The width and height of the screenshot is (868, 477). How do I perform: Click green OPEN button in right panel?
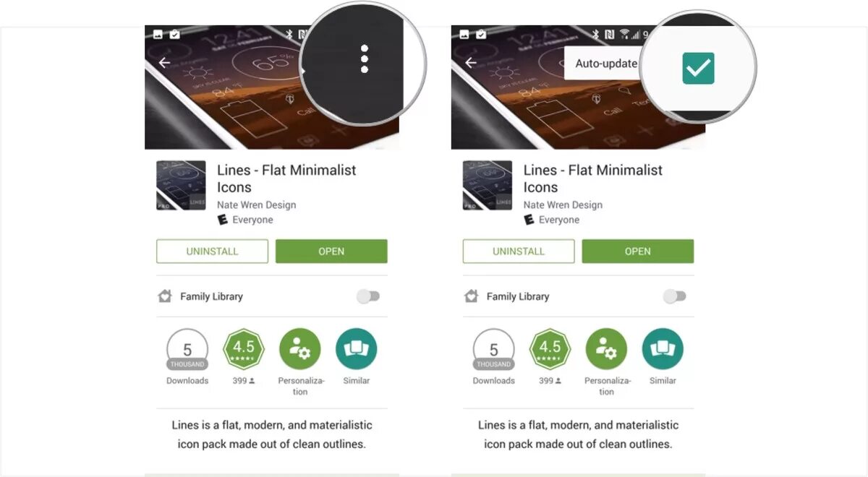pos(638,252)
